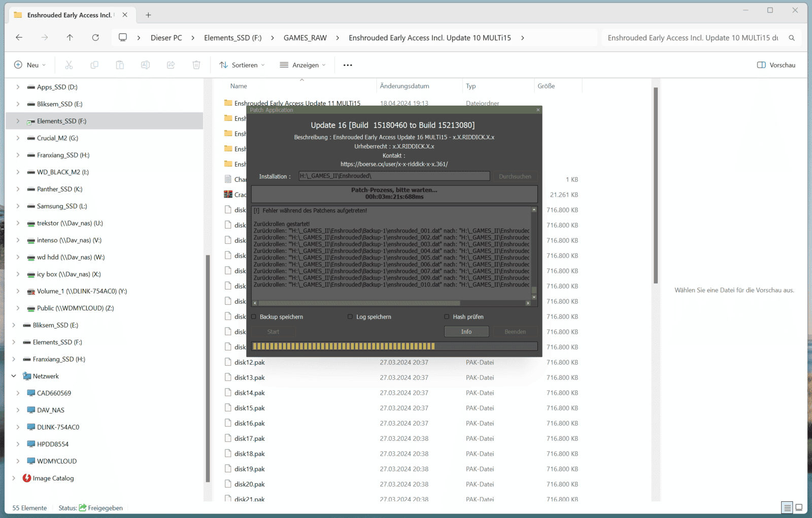Open the Neu dropdown menu
812x518 pixels.
[x=30, y=65]
